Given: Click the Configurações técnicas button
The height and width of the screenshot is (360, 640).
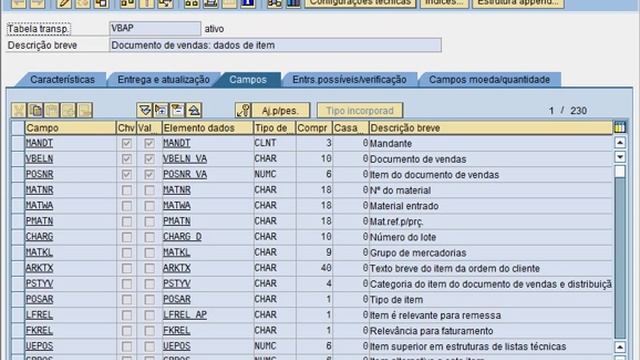Looking at the screenshot, I should [360, 3].
